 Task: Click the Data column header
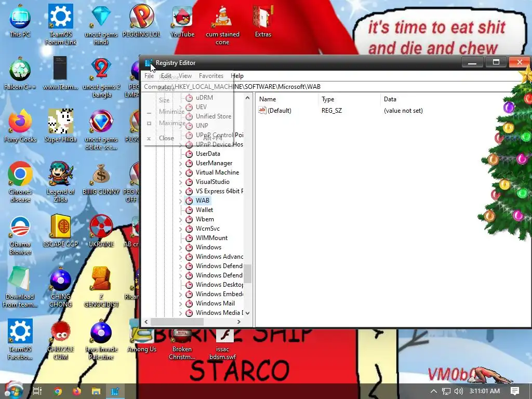click(x=390, y=99)
